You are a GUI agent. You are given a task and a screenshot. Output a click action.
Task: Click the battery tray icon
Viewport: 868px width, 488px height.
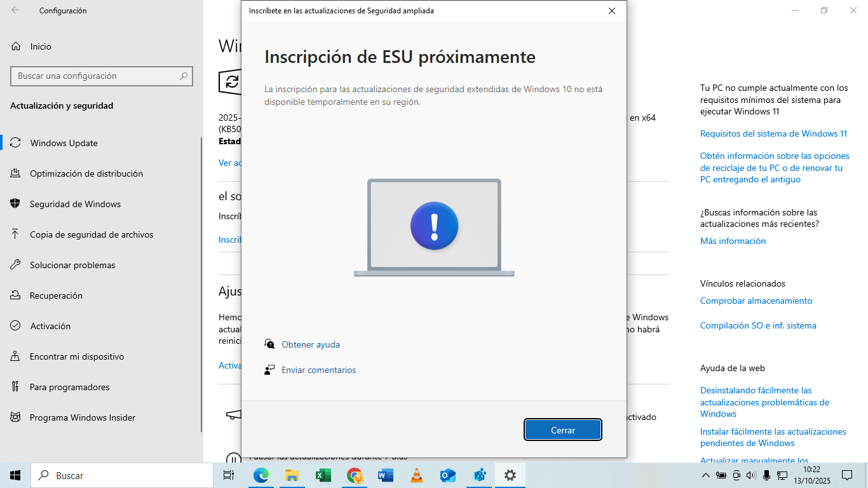click(x=721, y=475)
